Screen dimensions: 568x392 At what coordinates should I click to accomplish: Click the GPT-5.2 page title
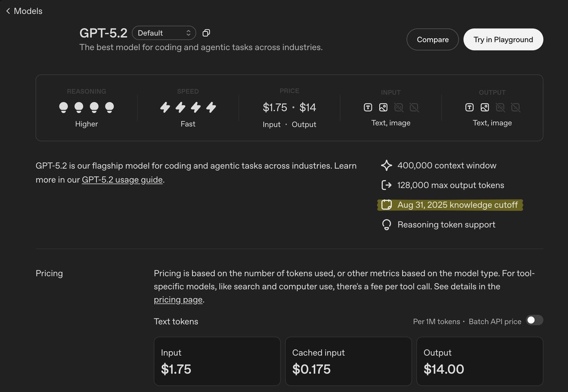pyautogui.click(x=103, y=33)
